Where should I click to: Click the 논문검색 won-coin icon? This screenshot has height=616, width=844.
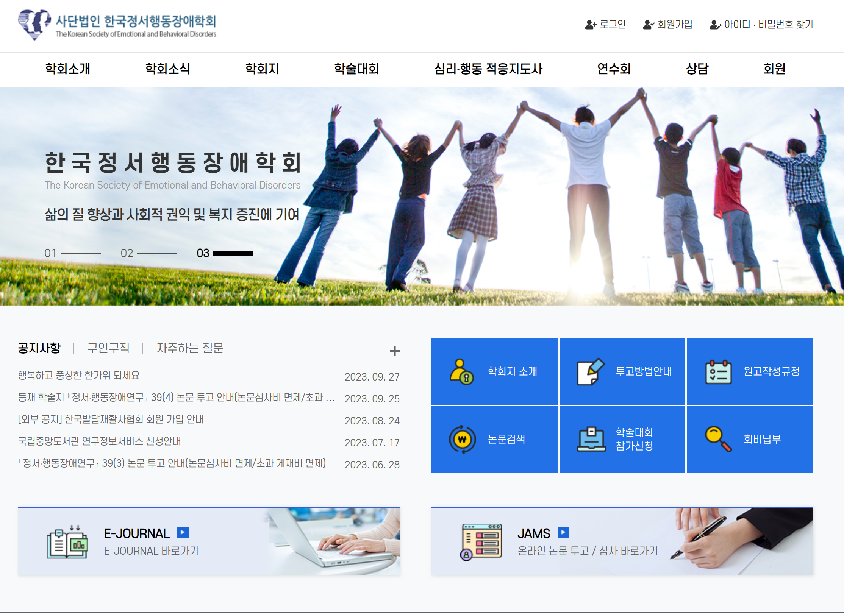[x=462, y=439]
